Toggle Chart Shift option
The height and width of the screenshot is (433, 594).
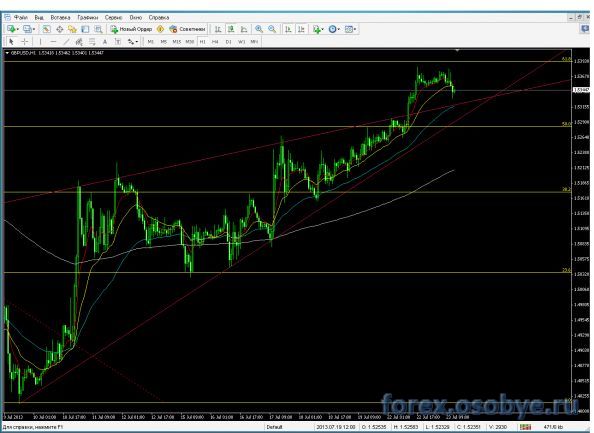pos(301,29)
